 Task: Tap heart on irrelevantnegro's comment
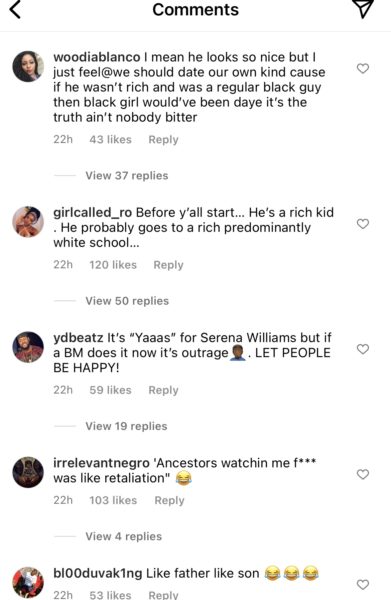363,474
